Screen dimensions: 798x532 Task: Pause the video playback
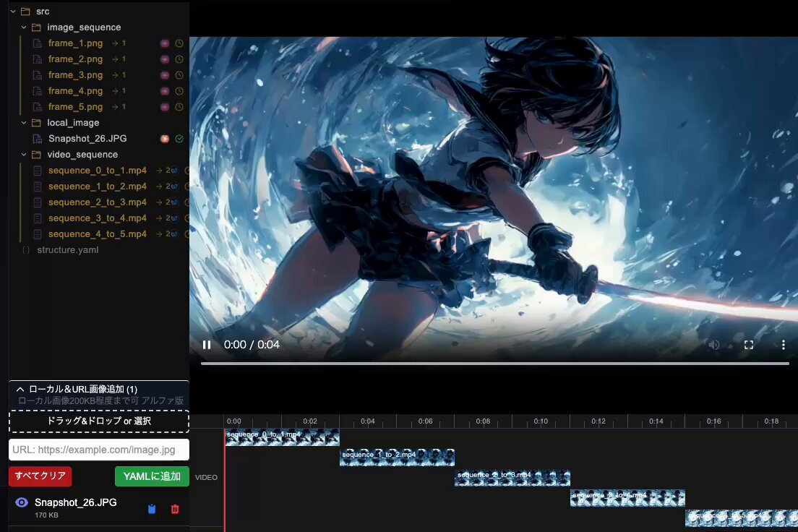(x=207, y=345)
